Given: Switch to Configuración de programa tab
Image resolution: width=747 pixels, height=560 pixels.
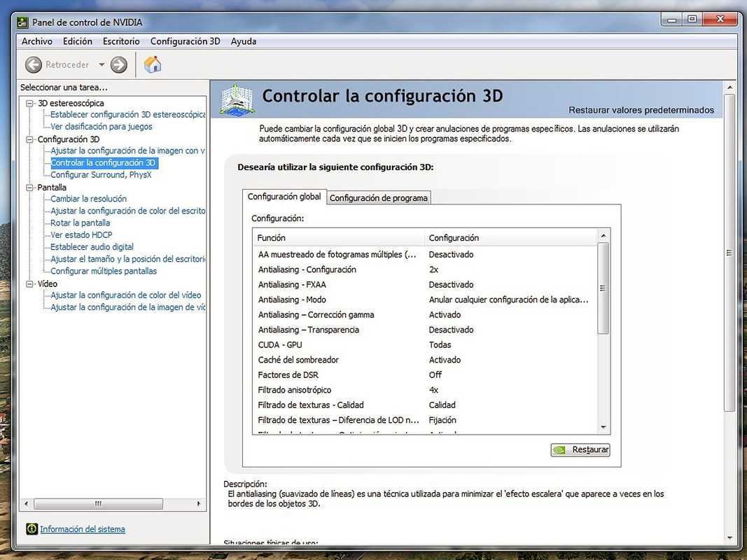Looking at the screenshot, I should (379, 197).
